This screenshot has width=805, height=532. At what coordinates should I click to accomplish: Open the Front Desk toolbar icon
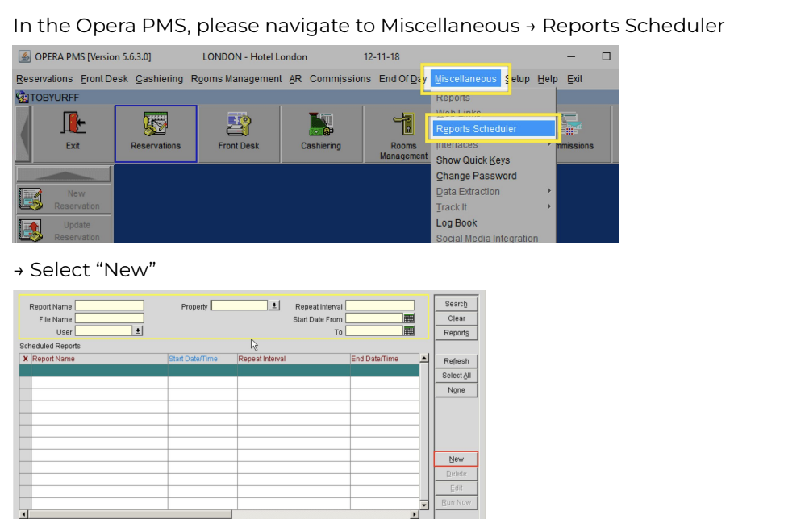click(239, 133)
